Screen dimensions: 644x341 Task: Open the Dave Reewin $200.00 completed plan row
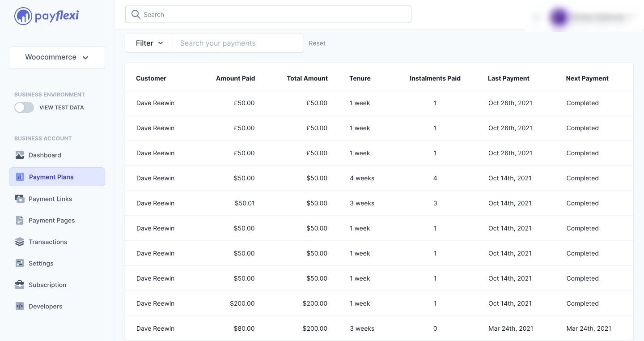[x=379, y=303]
